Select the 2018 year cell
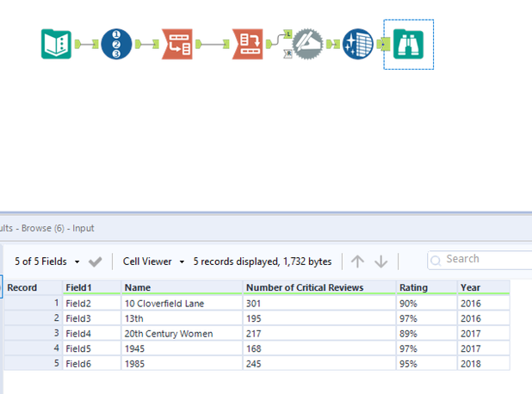The width and height of the screenshot is (532, 394). (x=484, y=364)
